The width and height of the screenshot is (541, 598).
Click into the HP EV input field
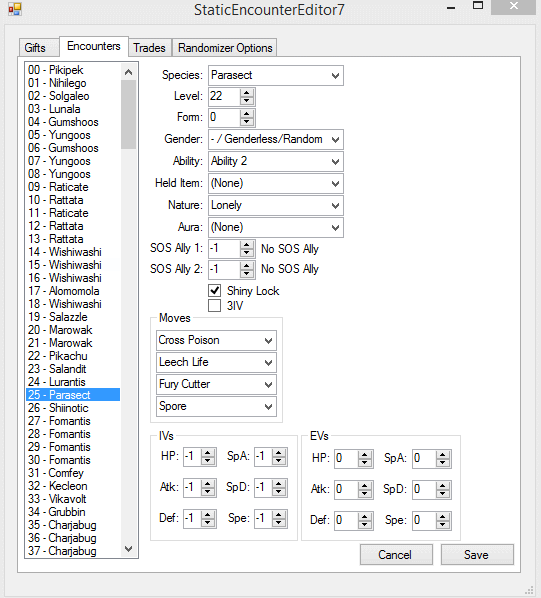tap(347, 459)
